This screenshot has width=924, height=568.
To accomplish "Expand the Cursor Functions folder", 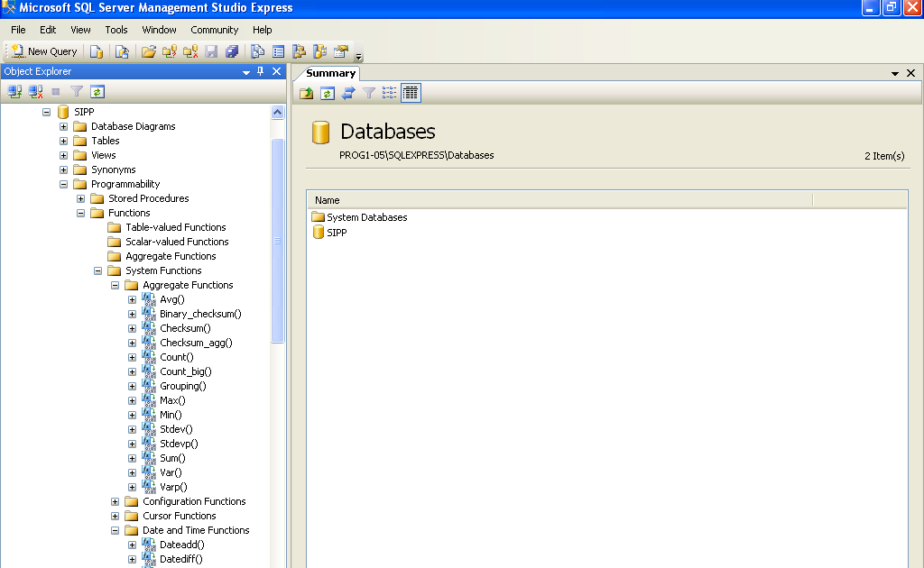I will pyautogui.click(x=115, y=517).
